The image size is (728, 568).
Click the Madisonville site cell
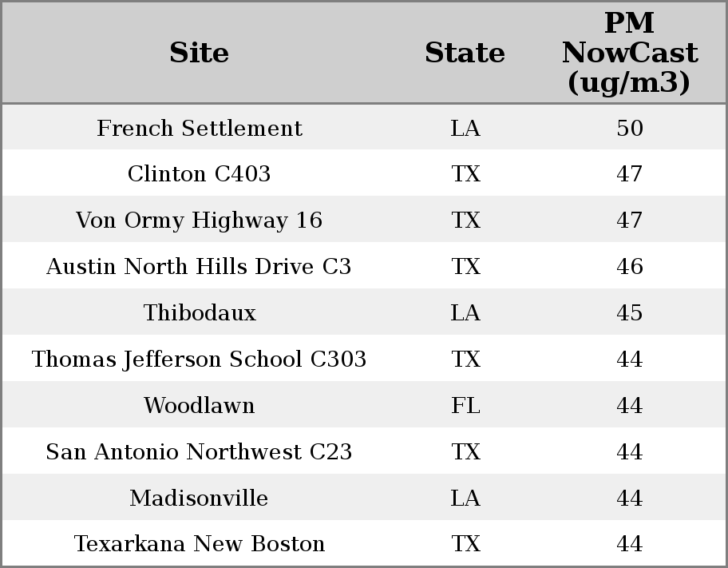[x=200, y=498]
